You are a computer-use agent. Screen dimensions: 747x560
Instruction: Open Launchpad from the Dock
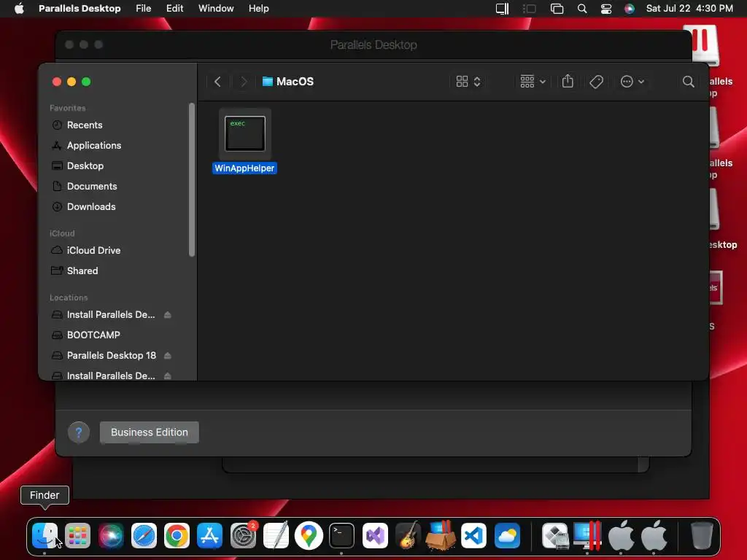click(x=77, y=535)
